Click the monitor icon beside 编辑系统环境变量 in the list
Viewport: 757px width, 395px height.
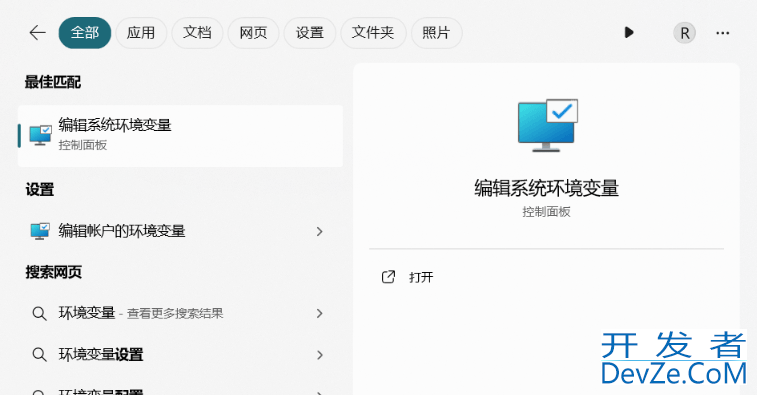(40, 135)
